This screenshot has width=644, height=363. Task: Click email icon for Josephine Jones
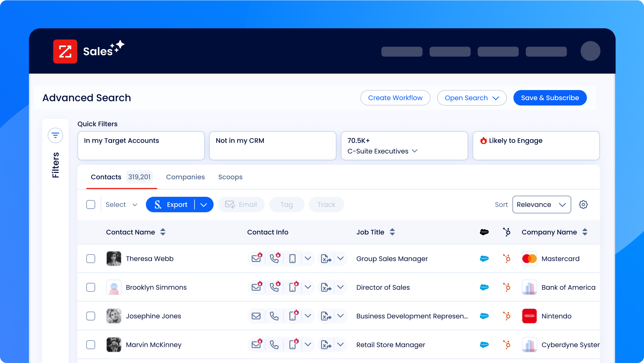coord(256,316)
